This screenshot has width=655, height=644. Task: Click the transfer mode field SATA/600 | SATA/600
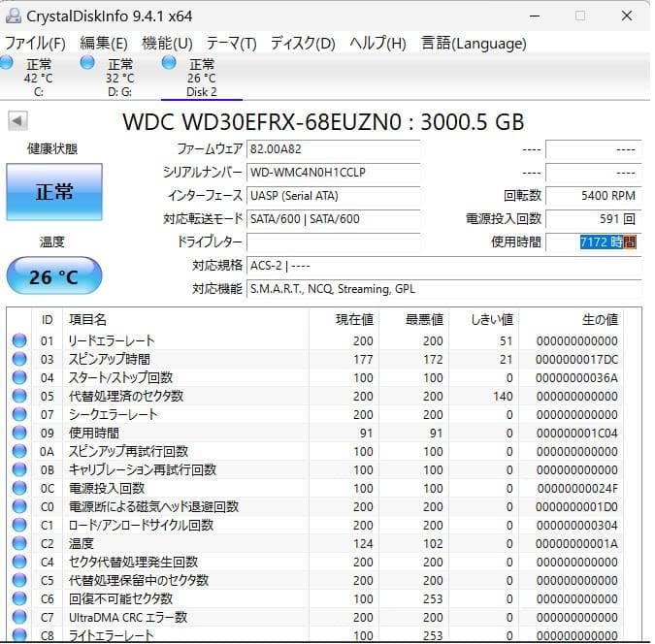point(334,219)
